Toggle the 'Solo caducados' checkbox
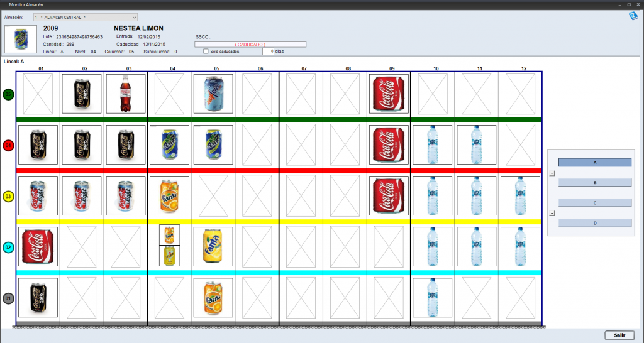Viewport: 644px width, 343px height. pyautogui.click(x=206, y=52)
